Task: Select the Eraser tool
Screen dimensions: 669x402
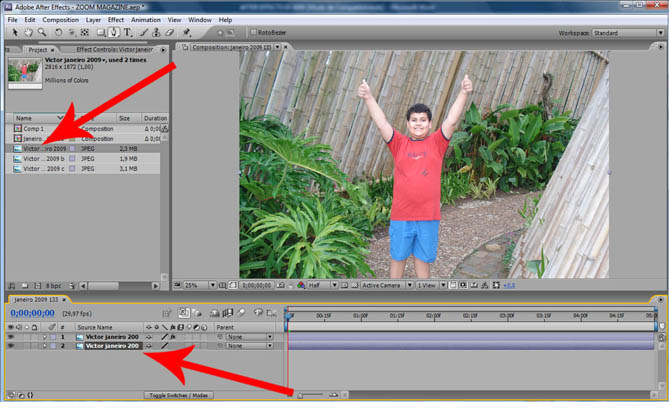Action: click(170, 32)
